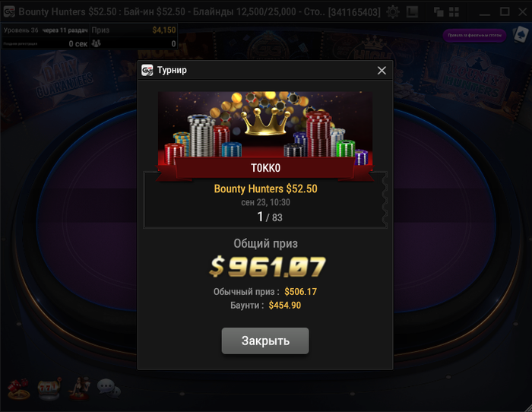The width and height of the screenshot is (532, 412).
Task: Click the purple final table rules button
Action: (474, 35)
